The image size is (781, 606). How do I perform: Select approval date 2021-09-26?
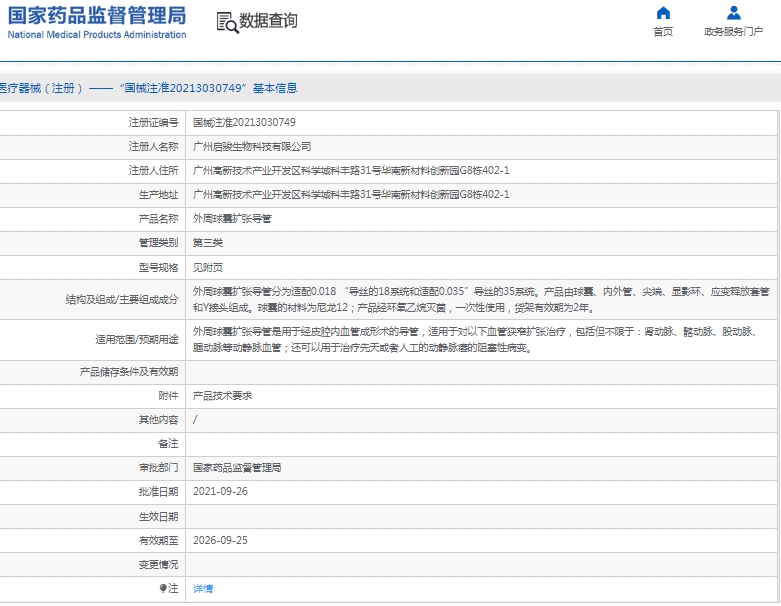(x=220, y=491)
